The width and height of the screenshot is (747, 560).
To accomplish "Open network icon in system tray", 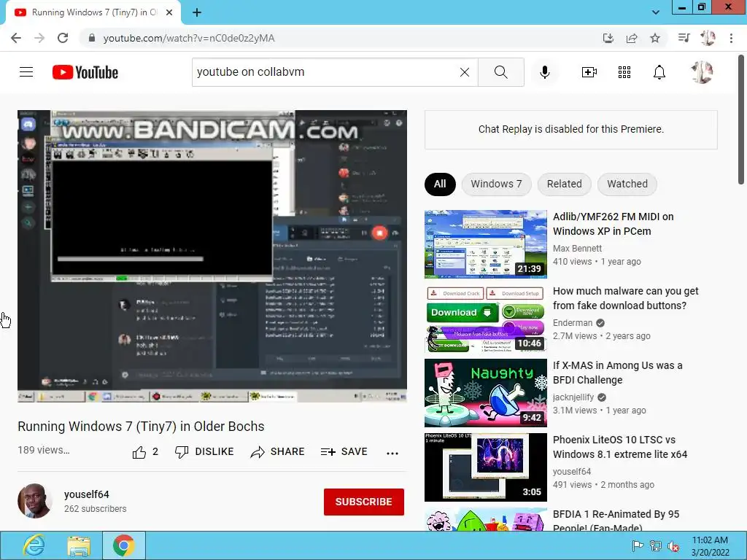I will [x=656, y=545].
